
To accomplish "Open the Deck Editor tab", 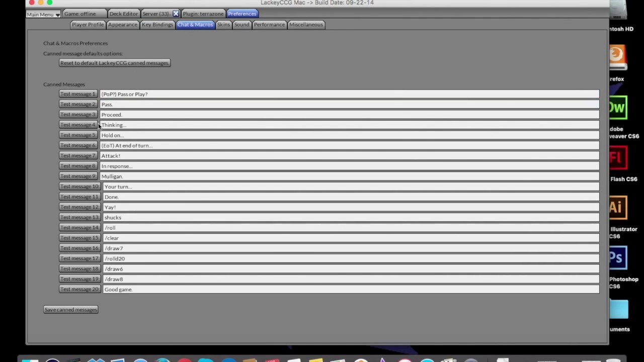I will (x=123, y=14).
